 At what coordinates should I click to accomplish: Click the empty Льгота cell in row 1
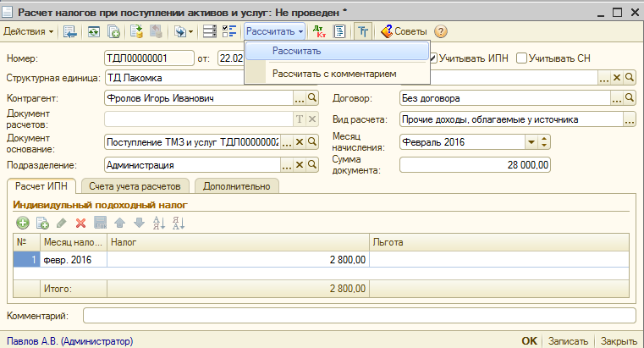coord(499,260)
